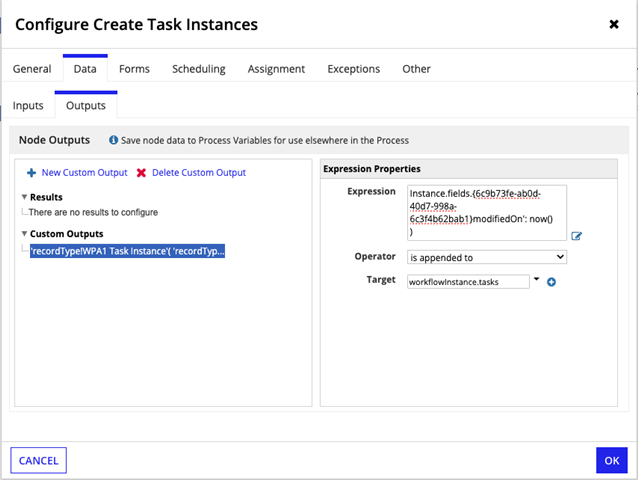Close the Configure Create Task Instances dialog
The image size is (638, 480).
coord(614,24)
